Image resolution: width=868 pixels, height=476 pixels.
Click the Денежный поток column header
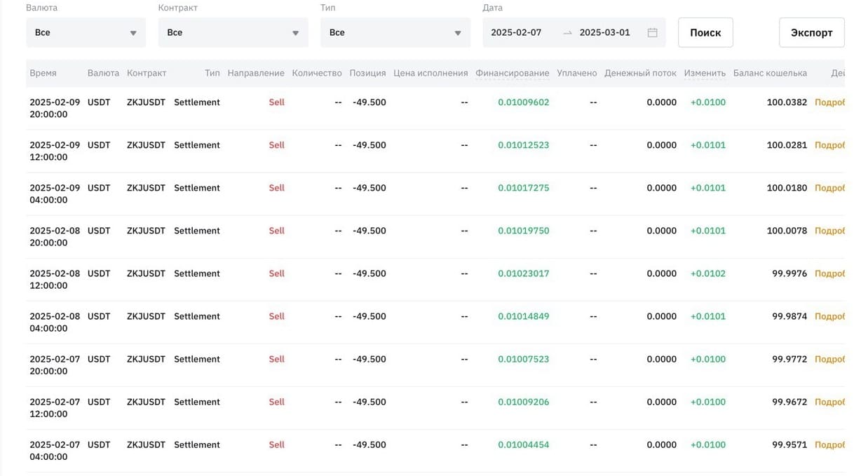640,73
